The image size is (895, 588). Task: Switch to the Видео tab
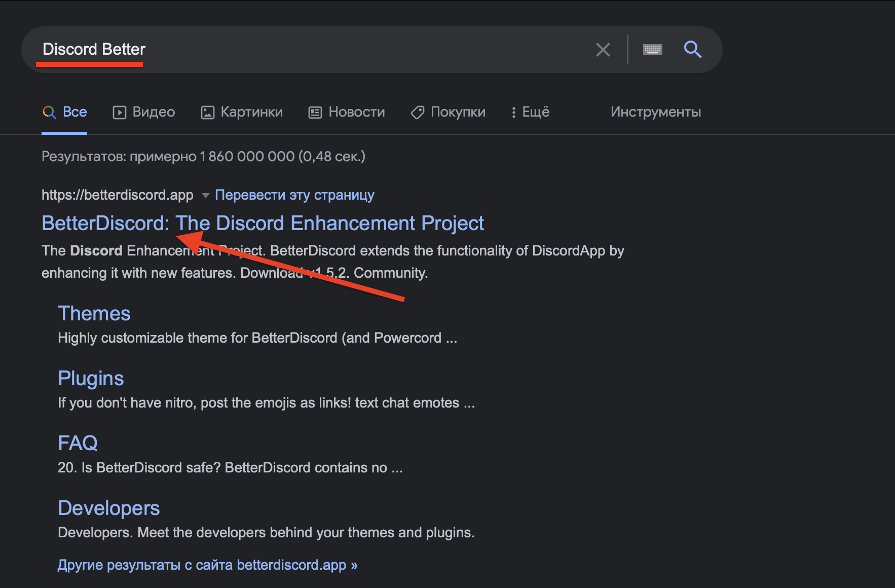153,112
